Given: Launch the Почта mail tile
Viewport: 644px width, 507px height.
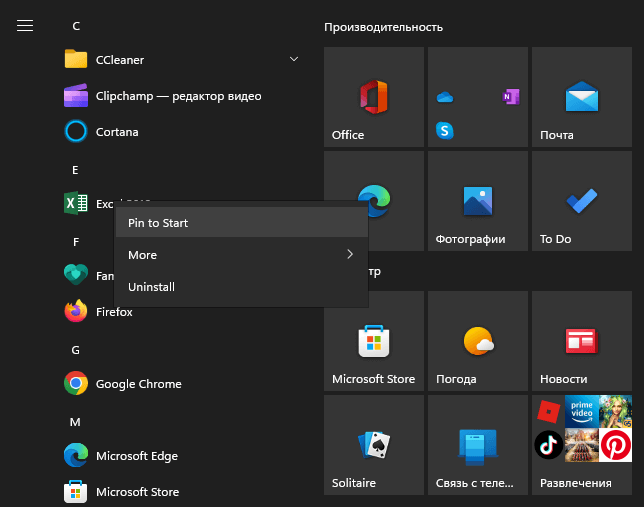Looking at the screenshot, I should pyautogui.click(x=582, y=97).
